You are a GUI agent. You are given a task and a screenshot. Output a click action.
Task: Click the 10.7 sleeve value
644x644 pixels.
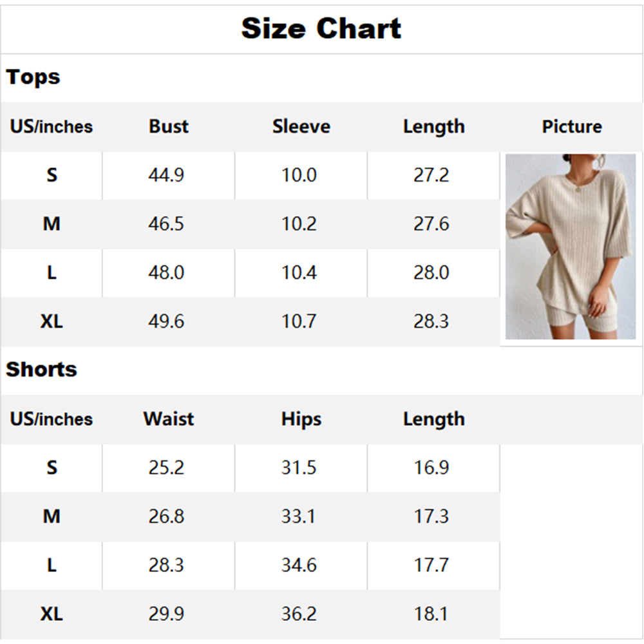pos(299,321)
